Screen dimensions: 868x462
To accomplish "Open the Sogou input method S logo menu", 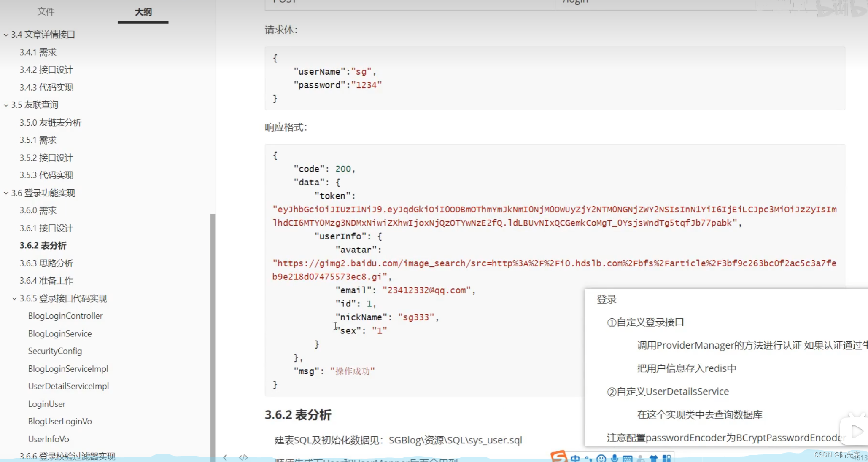I will [x=559, y=457].
